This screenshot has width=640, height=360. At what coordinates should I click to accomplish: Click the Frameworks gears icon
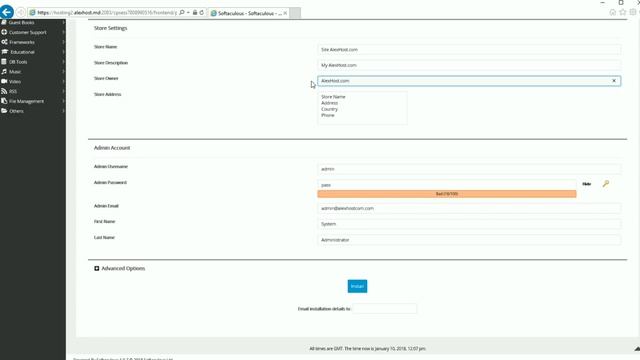point(4,42)
